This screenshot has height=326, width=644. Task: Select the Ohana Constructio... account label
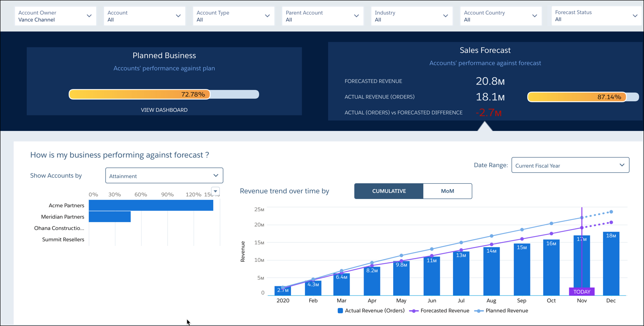59,228
